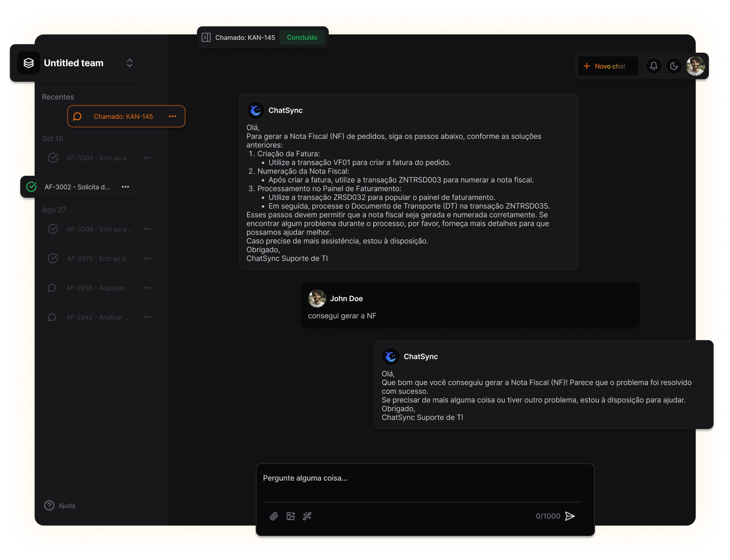Click the magic wand enhance icon
The image size is (730, 560).
(x=307, y=516)
